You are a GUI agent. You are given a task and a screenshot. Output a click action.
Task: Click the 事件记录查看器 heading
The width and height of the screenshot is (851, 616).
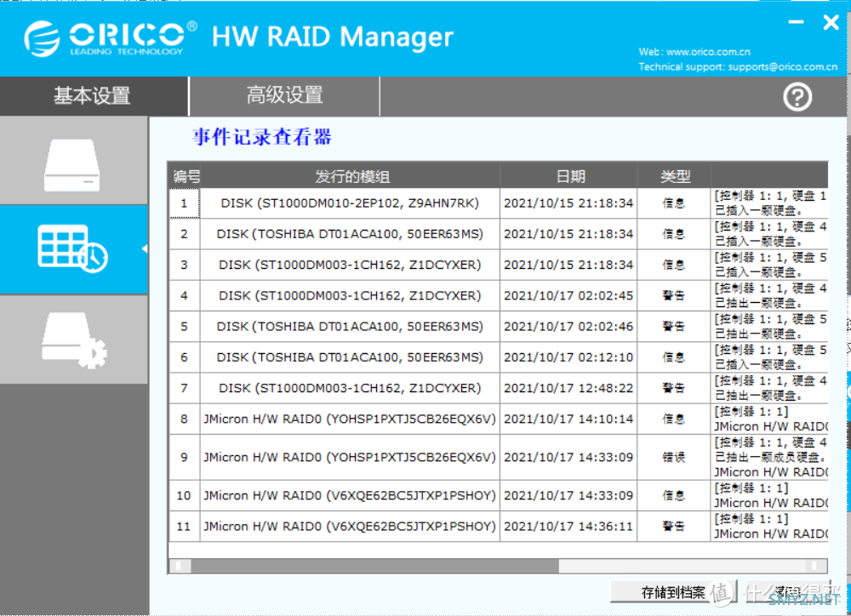point(262,137)
